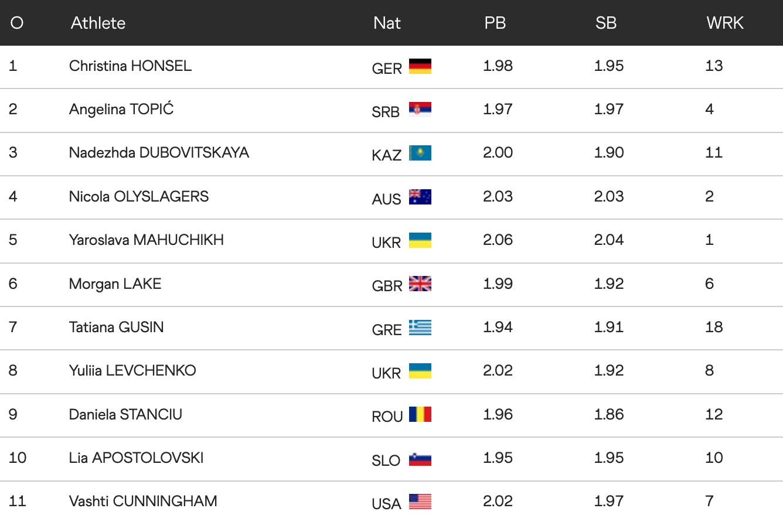Click the Great Britain flag icon

coord(420,284)
